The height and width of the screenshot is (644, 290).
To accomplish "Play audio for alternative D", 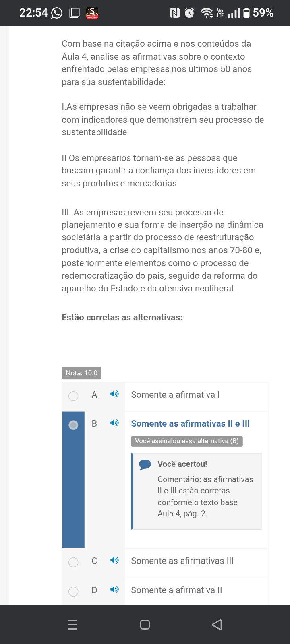I will [x=114, y=590].
